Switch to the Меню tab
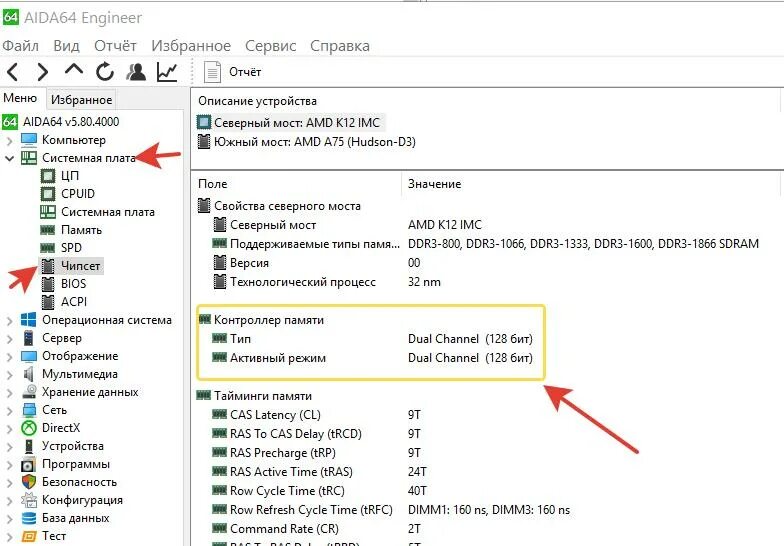Image resolution: width=784 pixels, height=546 pixels. pos(20,98)
